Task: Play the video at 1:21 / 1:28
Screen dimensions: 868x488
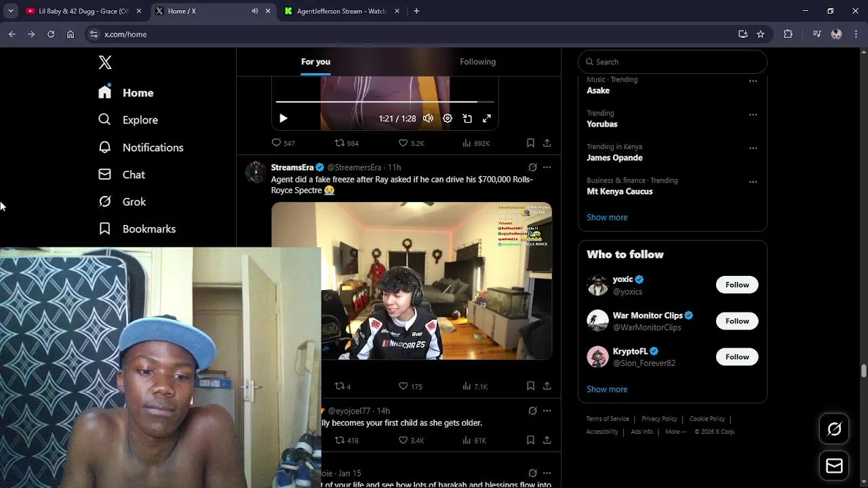Action: coord(283,119)
